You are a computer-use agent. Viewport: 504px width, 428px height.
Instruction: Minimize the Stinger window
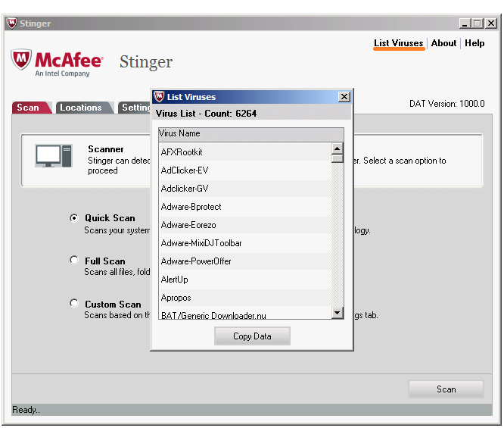click(465, 23)
